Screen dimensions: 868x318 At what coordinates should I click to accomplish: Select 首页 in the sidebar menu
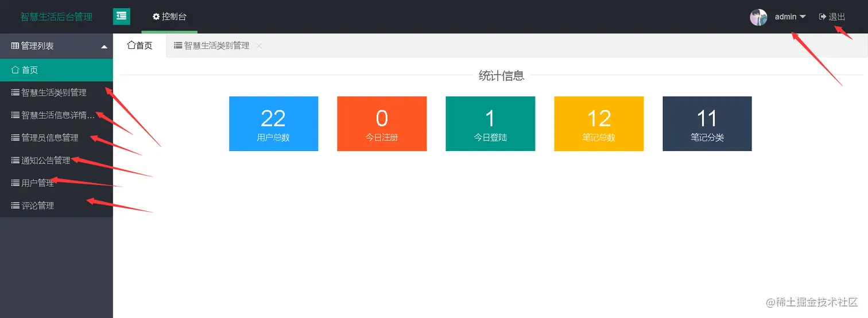(x=56, y=70)
